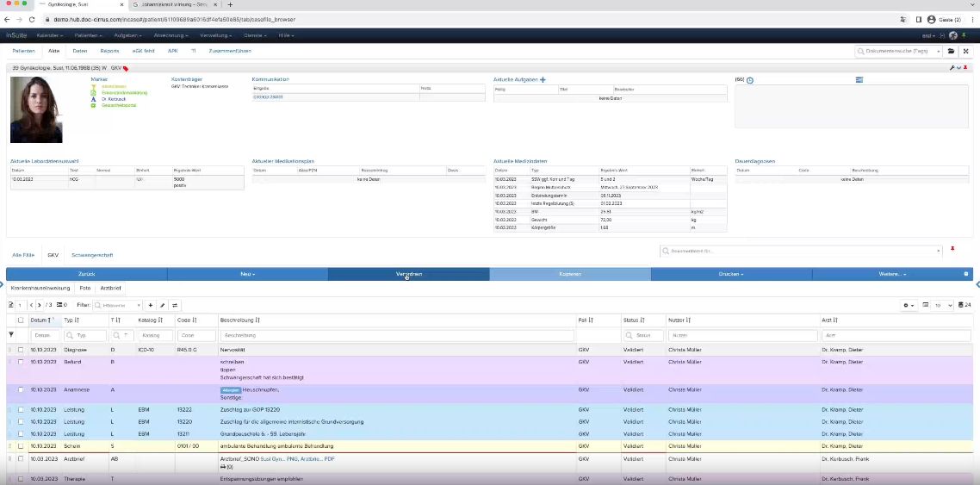Switch to the Schwangerschaft case tab
This screenshot has height=485, width=980.
pos(92,256)
